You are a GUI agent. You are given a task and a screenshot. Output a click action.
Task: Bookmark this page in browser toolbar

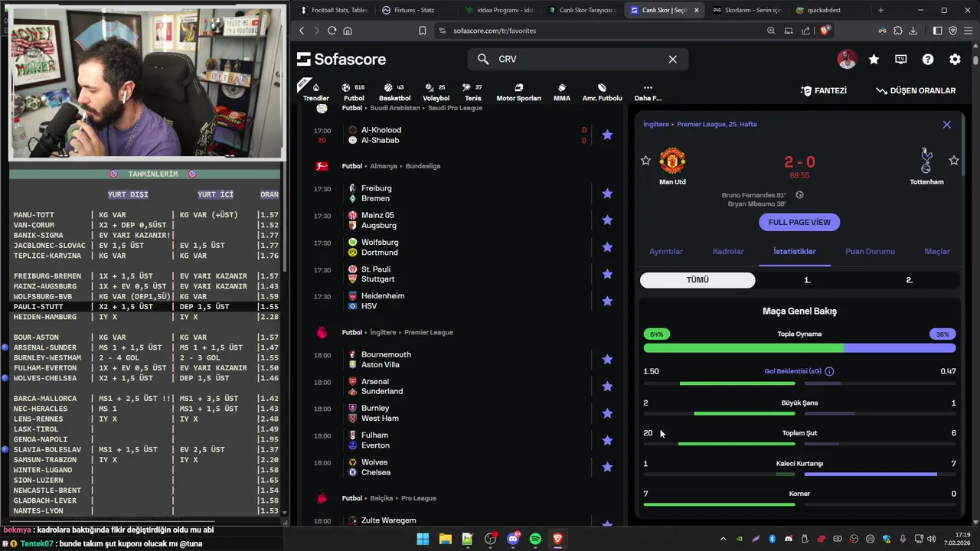(422, 31)
